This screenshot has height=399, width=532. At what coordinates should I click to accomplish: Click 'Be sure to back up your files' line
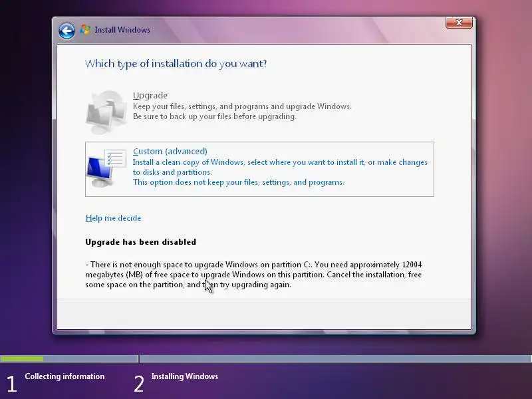(x=214, y=116)
